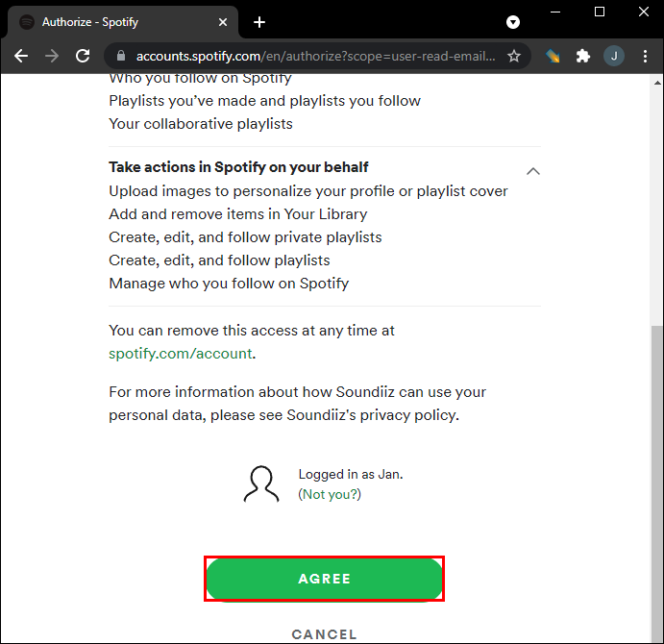Bookmark this page with the star icon
This screenshot has height=644, width=664.
pos(514,57)
